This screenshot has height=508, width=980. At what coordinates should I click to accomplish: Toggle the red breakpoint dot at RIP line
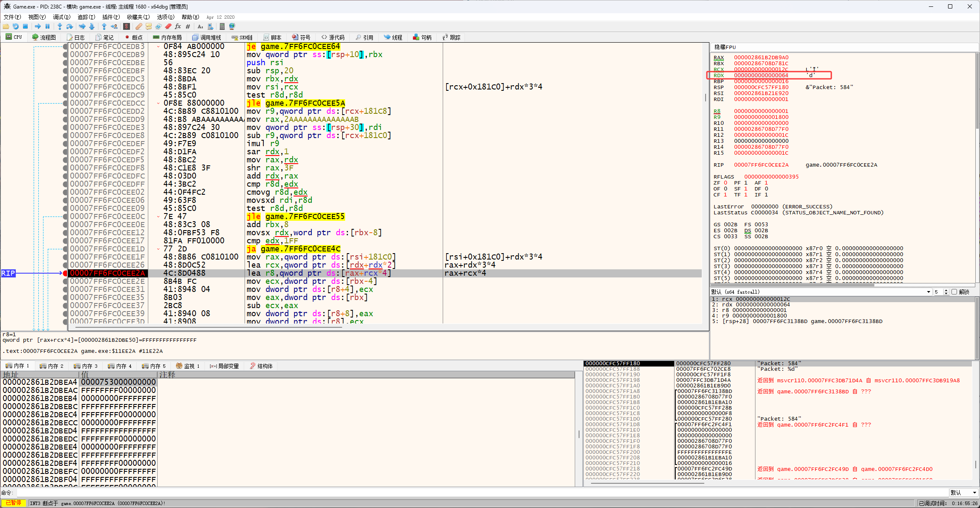coord(65,273)
